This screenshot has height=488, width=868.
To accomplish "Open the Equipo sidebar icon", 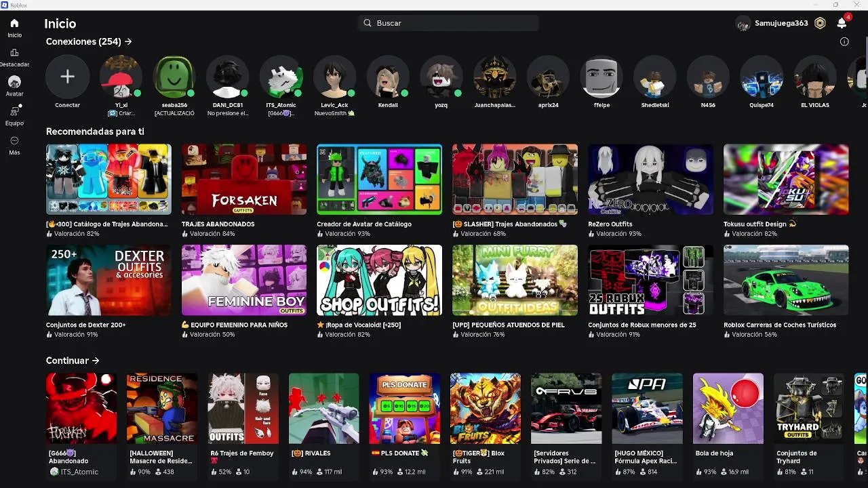I will (14, 115).
